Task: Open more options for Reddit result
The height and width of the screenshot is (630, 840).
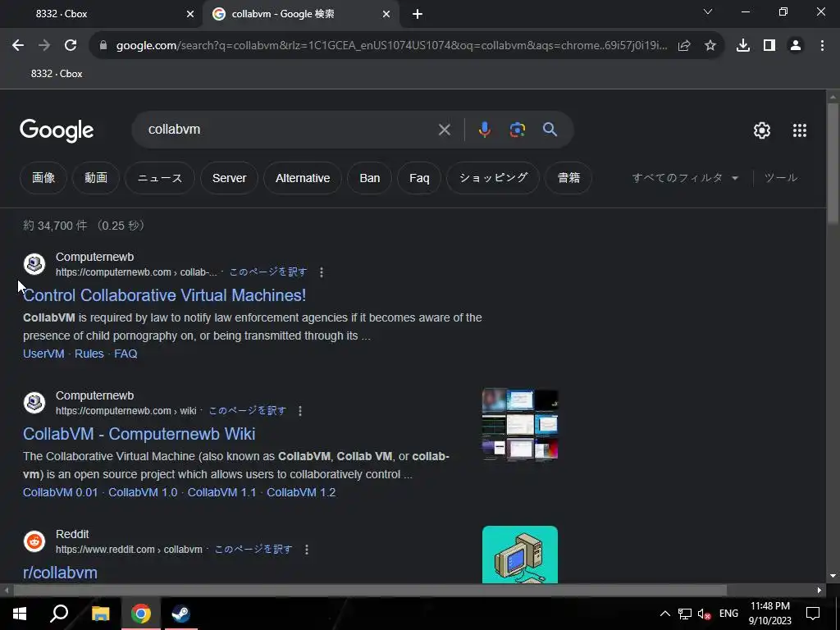Action: (307, 550)
